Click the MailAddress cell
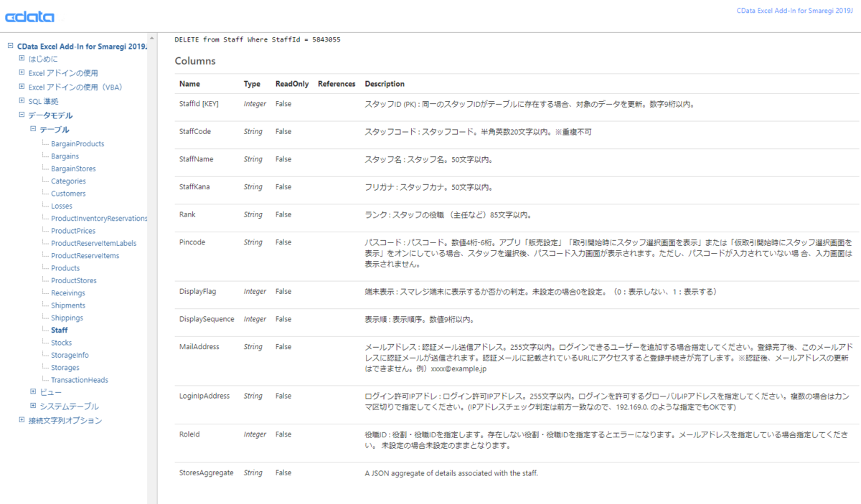Viewport: 861px width, 504px height. [x=199, y=347]
